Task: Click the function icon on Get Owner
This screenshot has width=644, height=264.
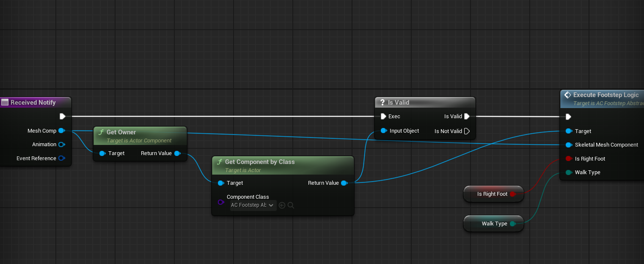Action: pos(101,132)
